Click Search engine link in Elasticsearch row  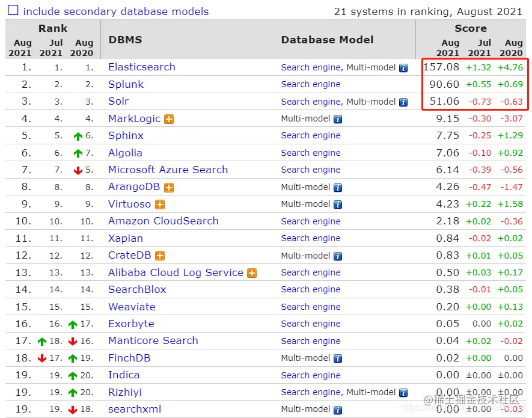311,67
